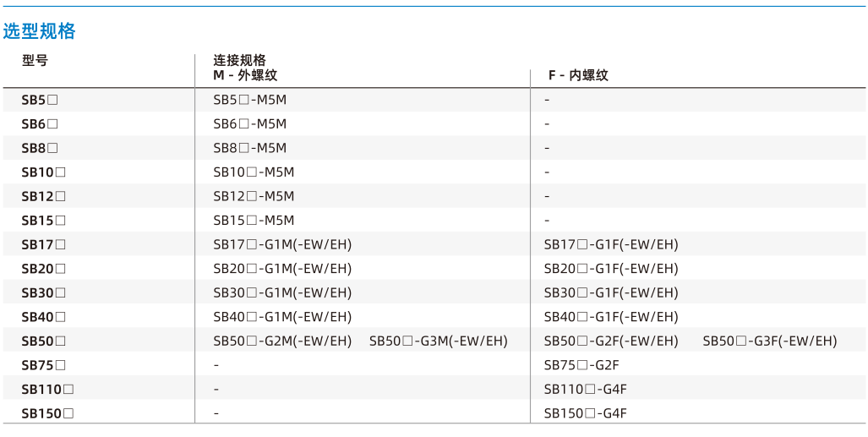Click the F - 内螺纹 column header
Viewport: 868px width, 437px height.
tap(578, 75)
